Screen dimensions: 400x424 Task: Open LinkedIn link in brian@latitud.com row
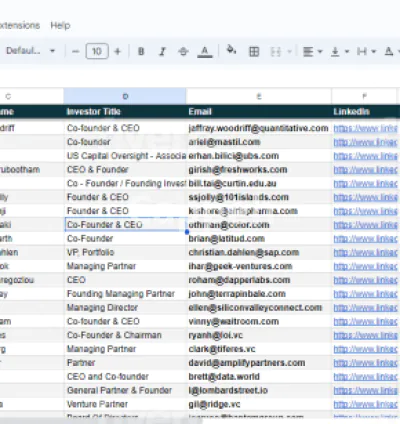pos(365,239)
